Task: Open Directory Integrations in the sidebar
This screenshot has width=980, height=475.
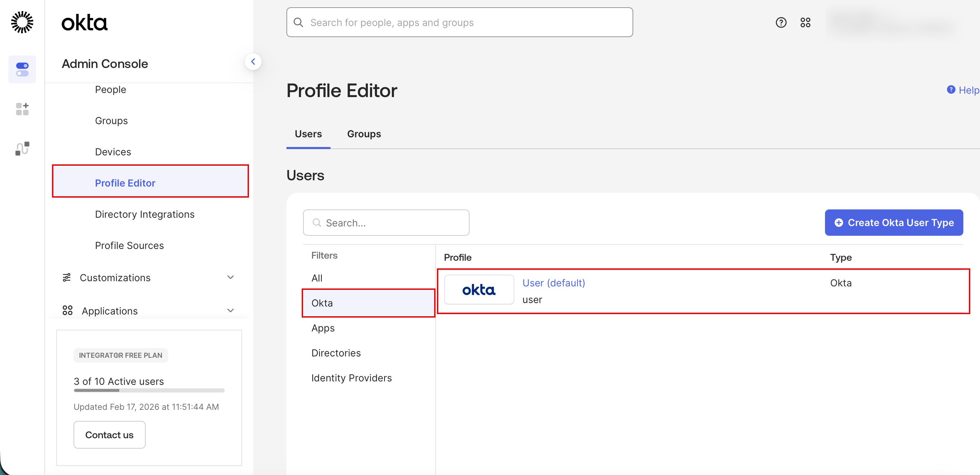Action: 145,214
